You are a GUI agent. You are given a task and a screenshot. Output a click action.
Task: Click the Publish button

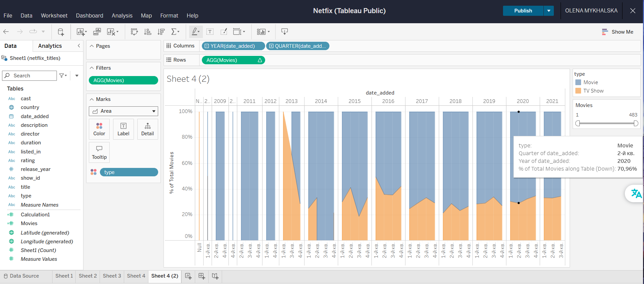523,11
